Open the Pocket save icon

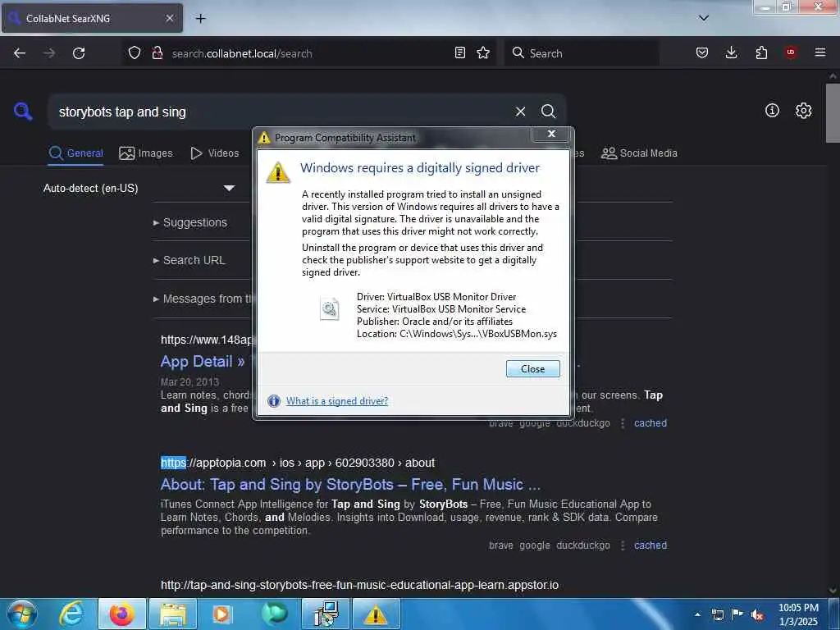point(702,53)
